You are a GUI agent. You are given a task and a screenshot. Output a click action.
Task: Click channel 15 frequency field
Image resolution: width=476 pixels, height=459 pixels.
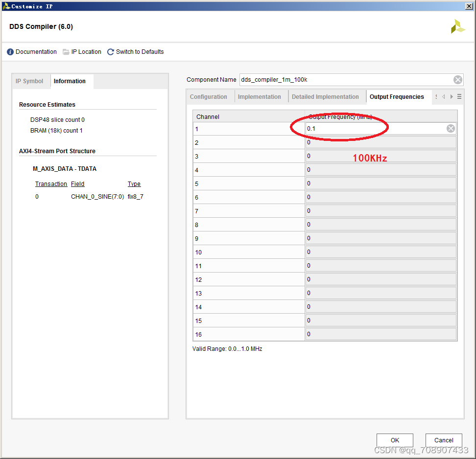381,321
